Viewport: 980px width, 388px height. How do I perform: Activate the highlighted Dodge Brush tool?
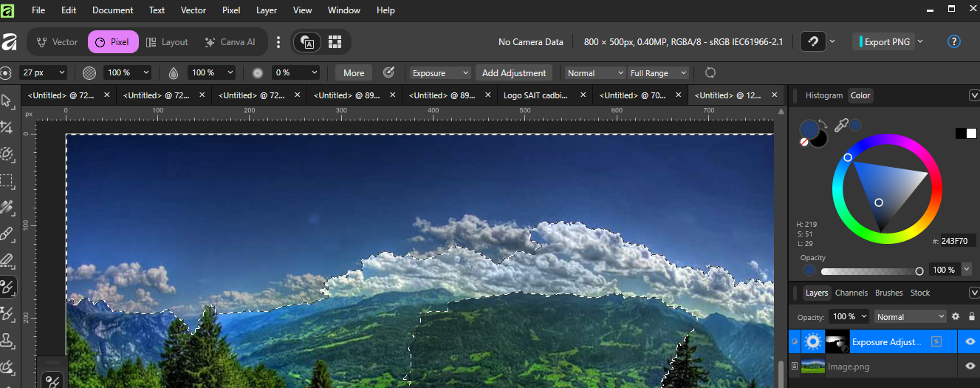pyautogui.click(x=8, y=287)
